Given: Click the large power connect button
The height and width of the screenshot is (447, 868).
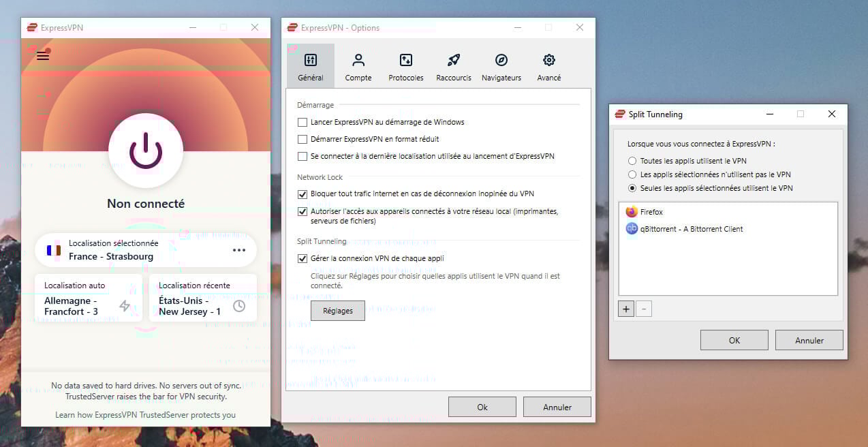Looking at the screenshot, I should click(145, 151).
